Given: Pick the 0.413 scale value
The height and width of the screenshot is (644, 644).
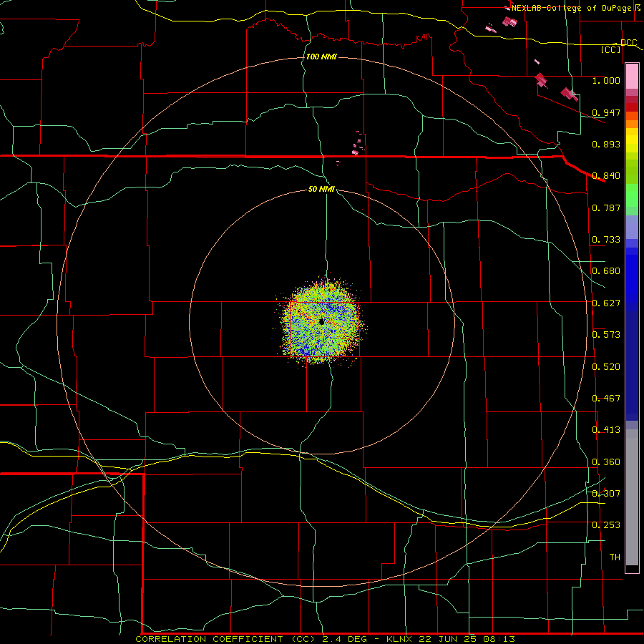Looking at the screenshot, I should [606, 430].
